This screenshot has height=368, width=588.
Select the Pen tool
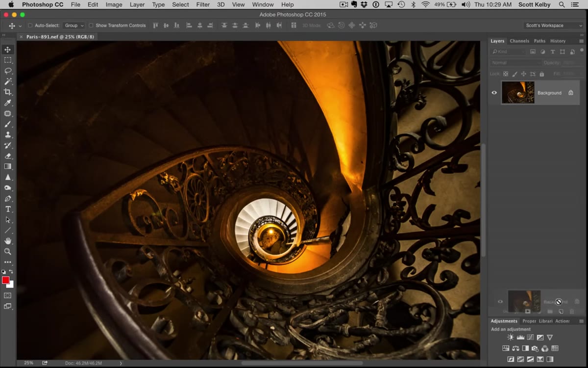[x=7, y=199]
